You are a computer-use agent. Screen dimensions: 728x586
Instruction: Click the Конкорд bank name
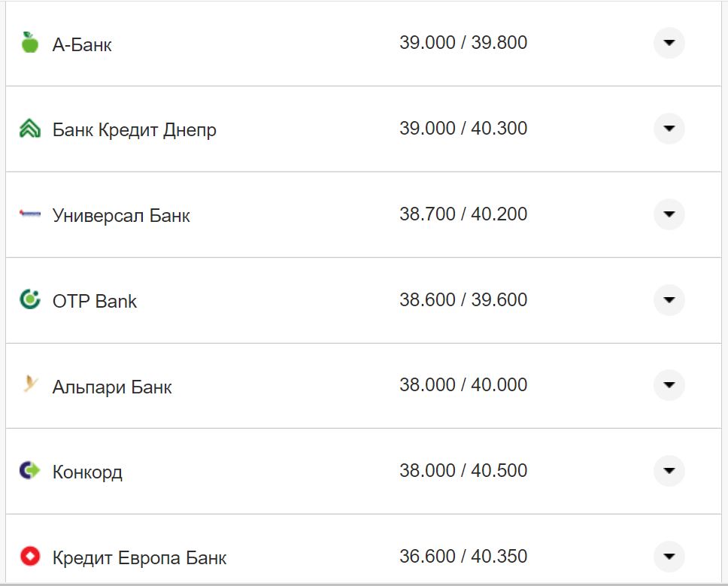tap(87, 472)
